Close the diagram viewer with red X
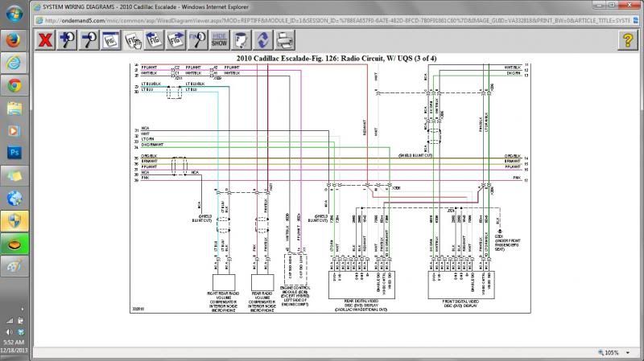644x361 pixels. click(x=45, y=40)
